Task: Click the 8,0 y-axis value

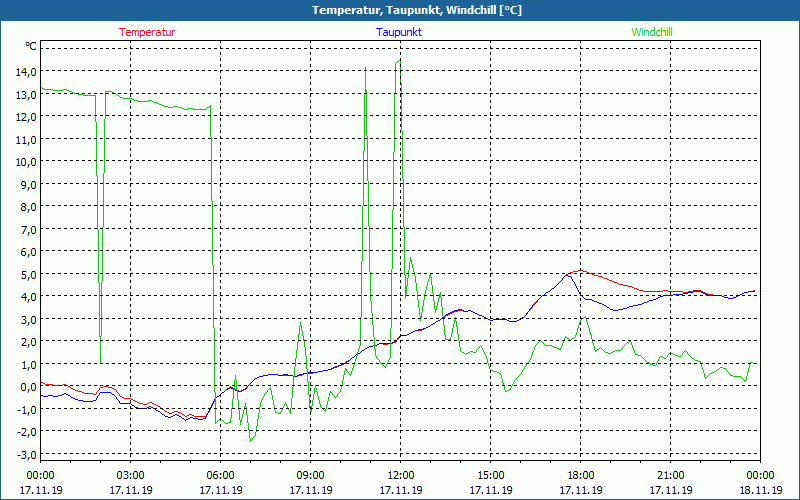Action: pyautogui.click(x=29, y=207)
